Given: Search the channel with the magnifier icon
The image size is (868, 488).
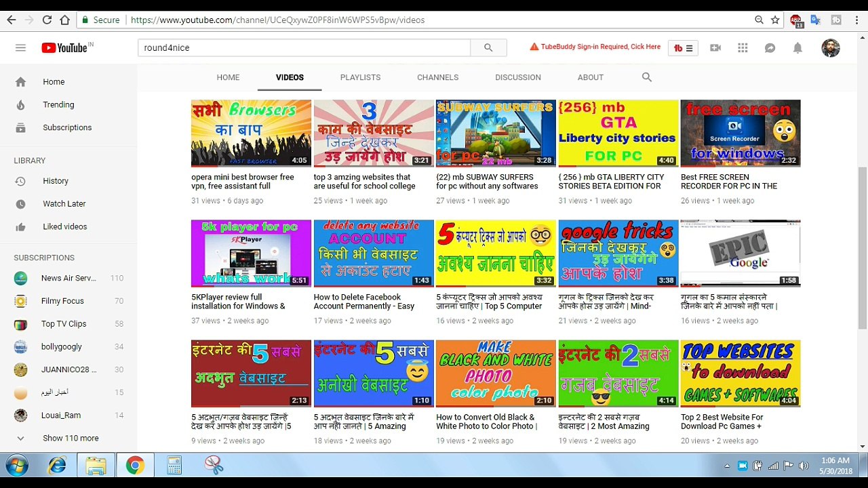Looking at the screenshot, I should (647, 77).
